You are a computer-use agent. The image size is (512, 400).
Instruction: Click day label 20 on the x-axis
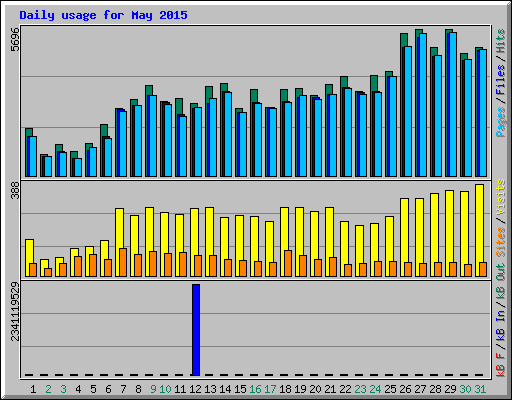tap(315, 389)
